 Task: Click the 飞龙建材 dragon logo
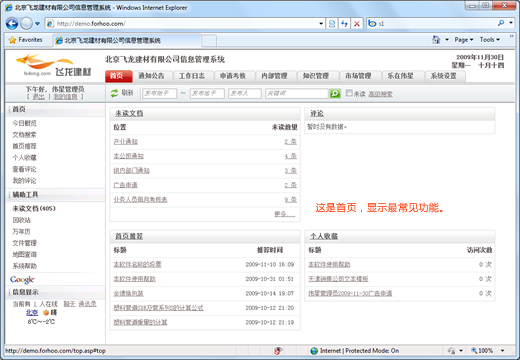(53, 65)
